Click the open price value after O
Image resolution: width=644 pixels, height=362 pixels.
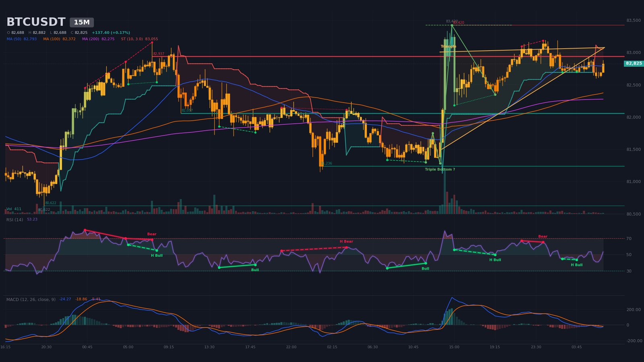(x=18, y=33)
